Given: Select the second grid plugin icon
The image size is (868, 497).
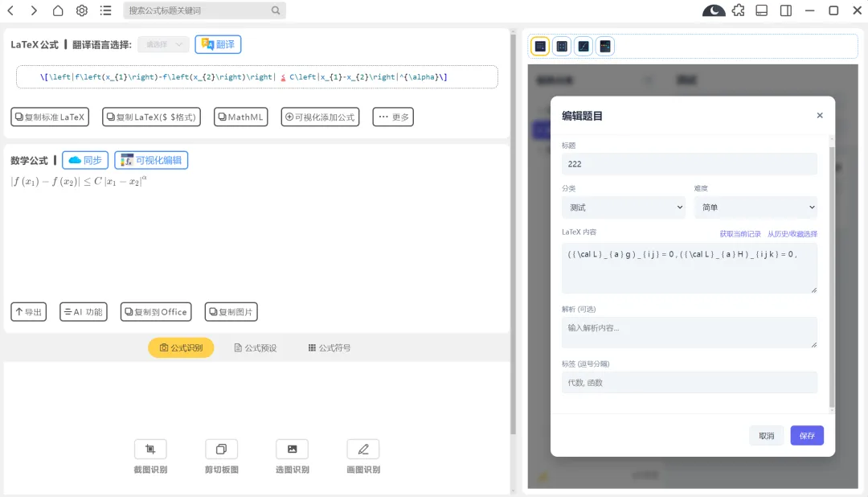Looking at the screenshot, I should point(561,47).
